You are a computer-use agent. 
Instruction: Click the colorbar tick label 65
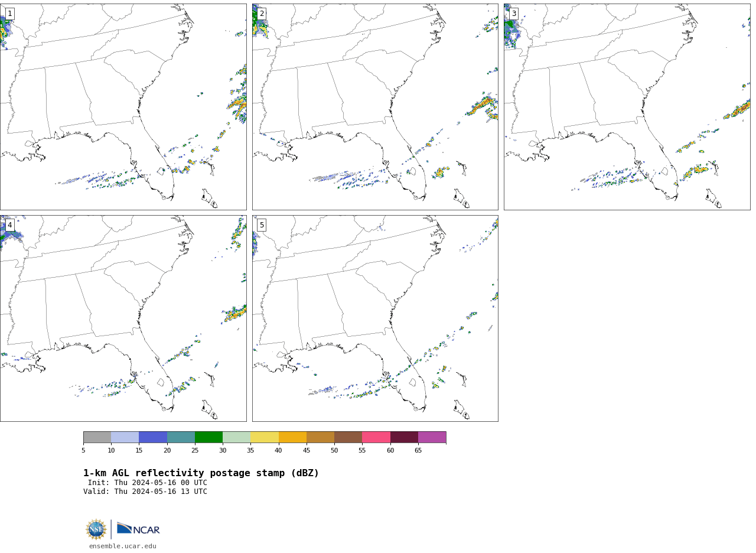(418, 451)
